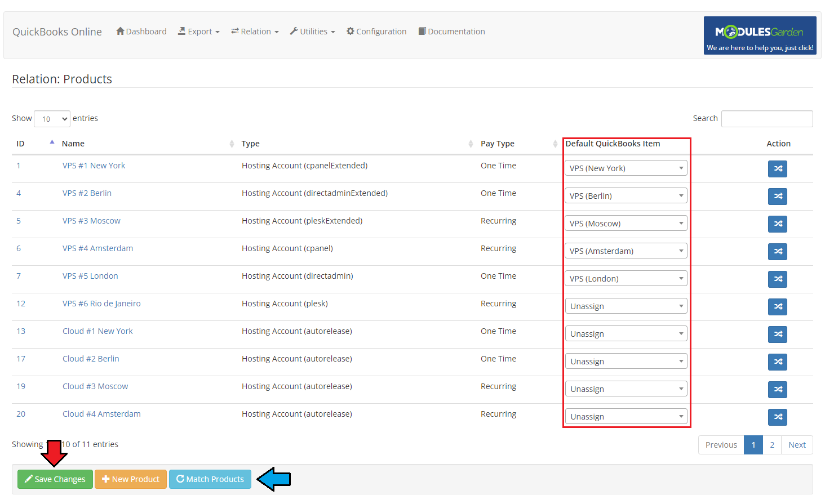Focus the Search input field
Screen dimensions: 825x504
coord(767,119)
